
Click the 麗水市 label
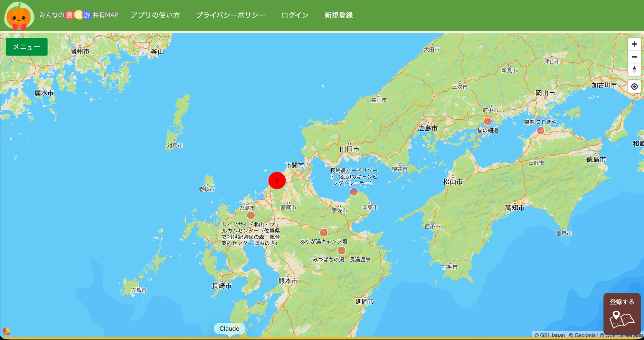pyautogui.click(x=44, y=93)
